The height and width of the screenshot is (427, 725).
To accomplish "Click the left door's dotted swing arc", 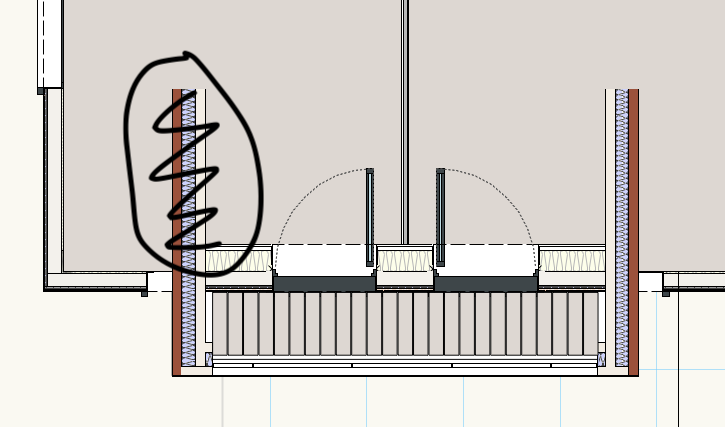I will [300, 195].
